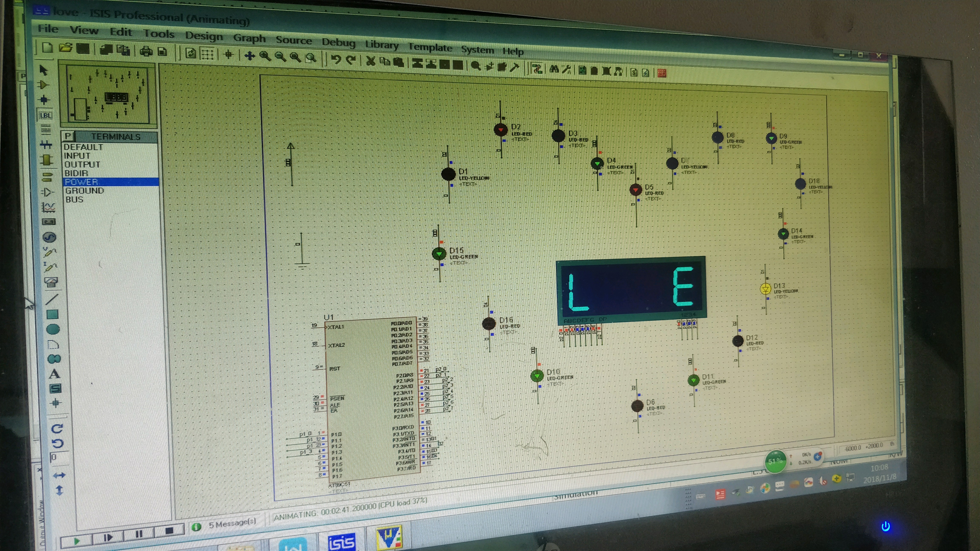
Task: Open the File menu
Action: [x=48, y=29]
